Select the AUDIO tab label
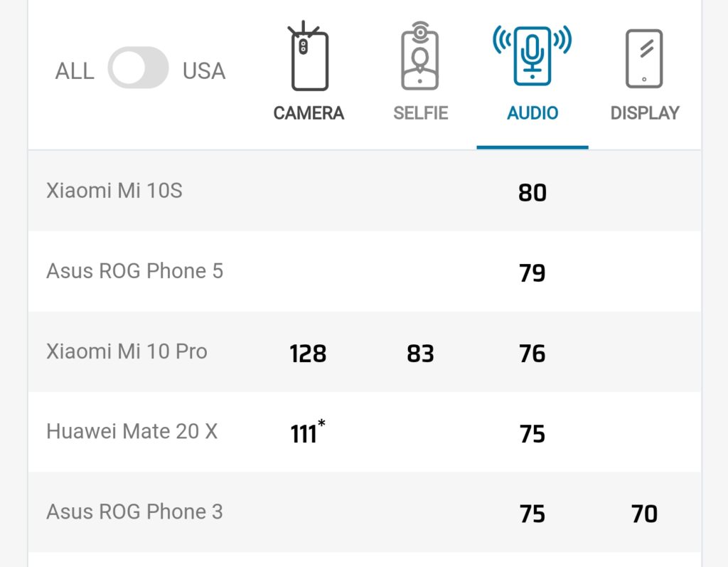Screen dimensions: 728x567 tap(532, 113)
